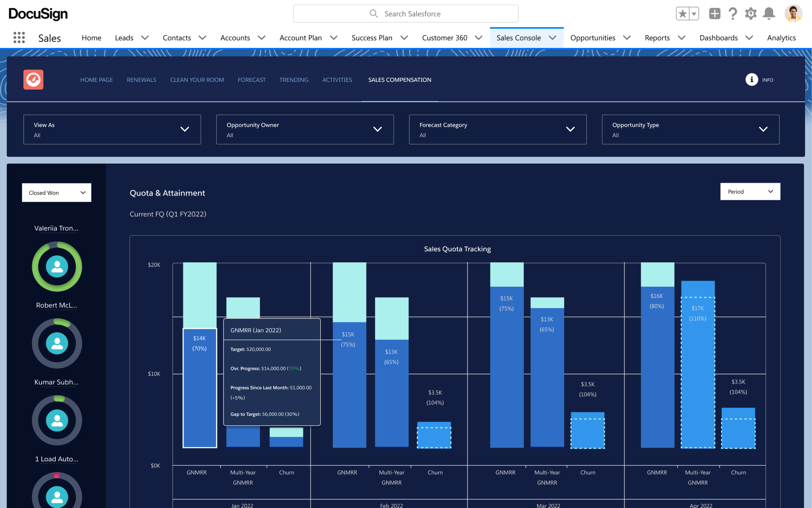Open the Help question mark icon
This screenshot has width=812, height=508.
[x=732, y=14]
